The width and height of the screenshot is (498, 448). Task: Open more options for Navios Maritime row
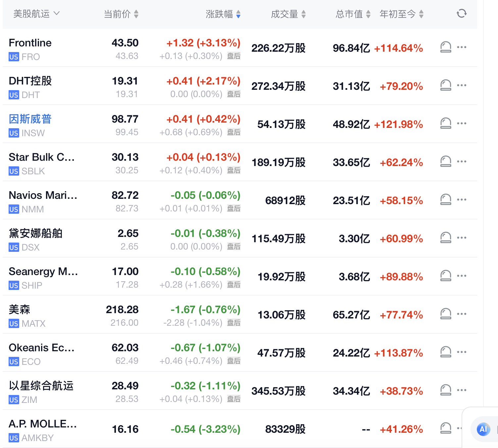pos(462,199)
